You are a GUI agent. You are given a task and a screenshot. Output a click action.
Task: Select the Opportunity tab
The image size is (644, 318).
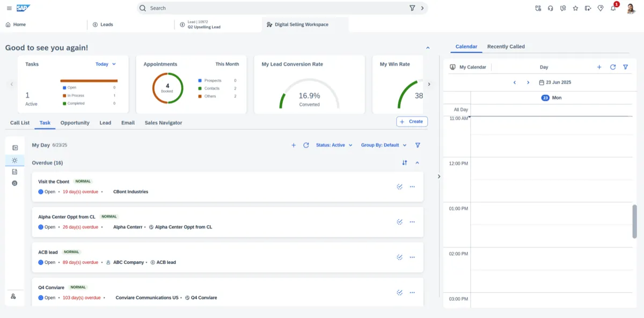tap(75, 123)
